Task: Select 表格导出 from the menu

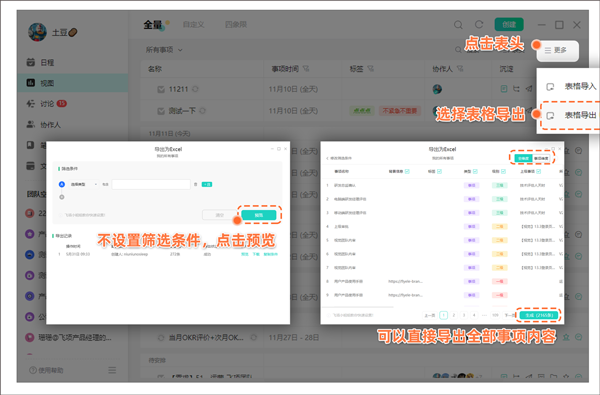Action: [x=572, y=115]
